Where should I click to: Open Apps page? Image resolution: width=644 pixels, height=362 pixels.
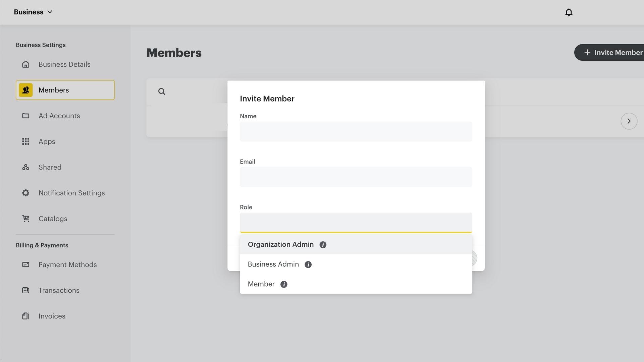(x=65, y=141)
